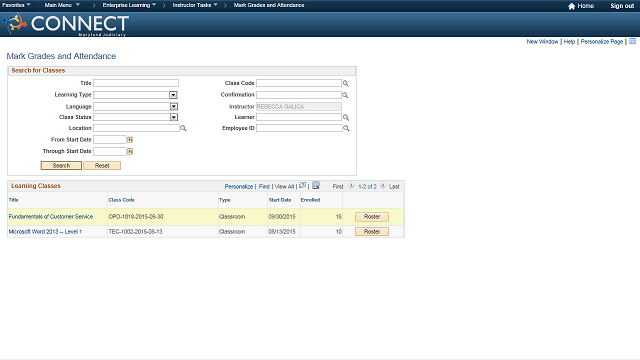Click the Home house icon
The width and height of the screenshot is (640, 360).
tap(571, 6)
